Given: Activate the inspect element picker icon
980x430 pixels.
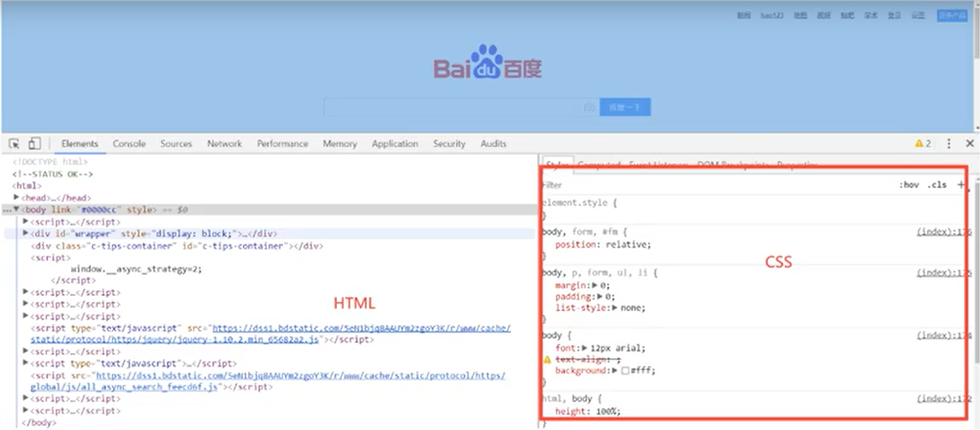Looking at the screenshot, I should [x=14, y=143].
